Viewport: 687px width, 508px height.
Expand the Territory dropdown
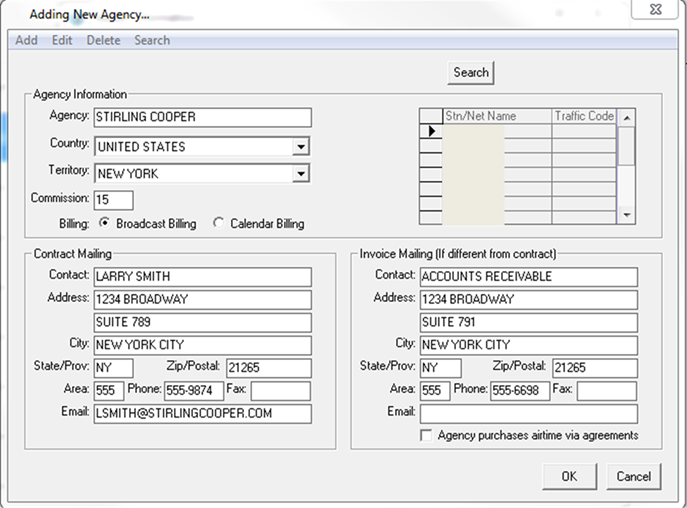point(301,174)
